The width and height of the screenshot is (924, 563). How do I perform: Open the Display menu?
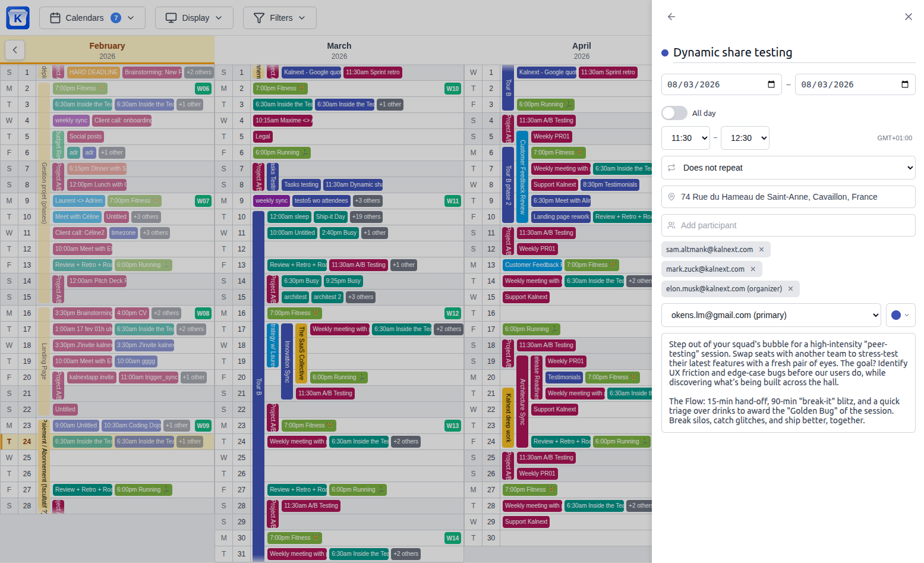click(x=194, y=18)
